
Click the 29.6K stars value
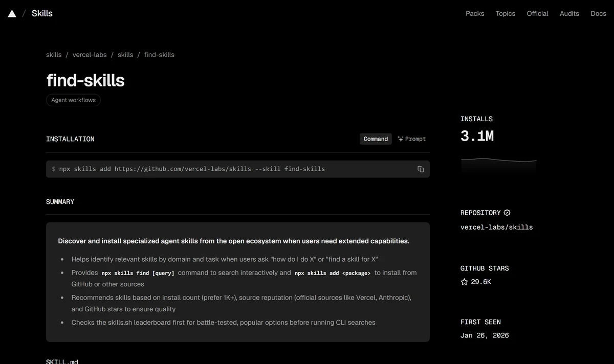point(481,282)
